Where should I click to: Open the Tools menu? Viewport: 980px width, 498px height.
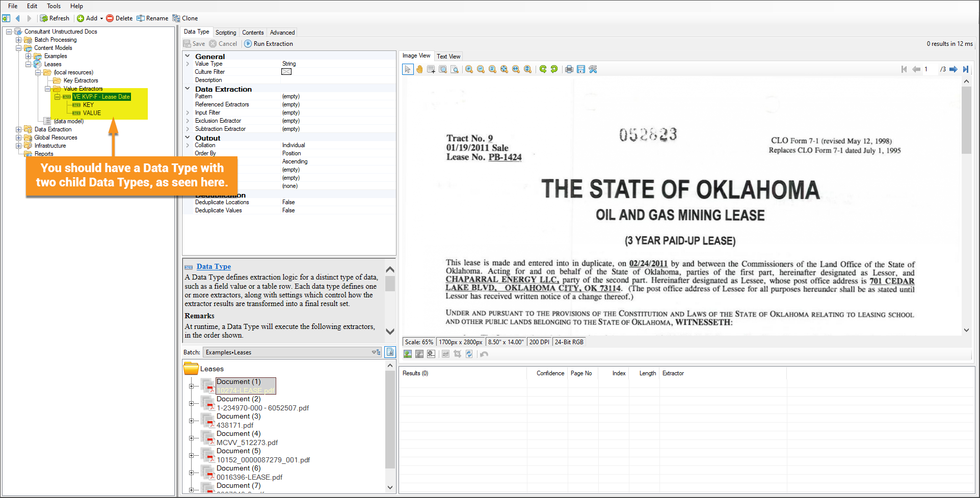point(54,6)
